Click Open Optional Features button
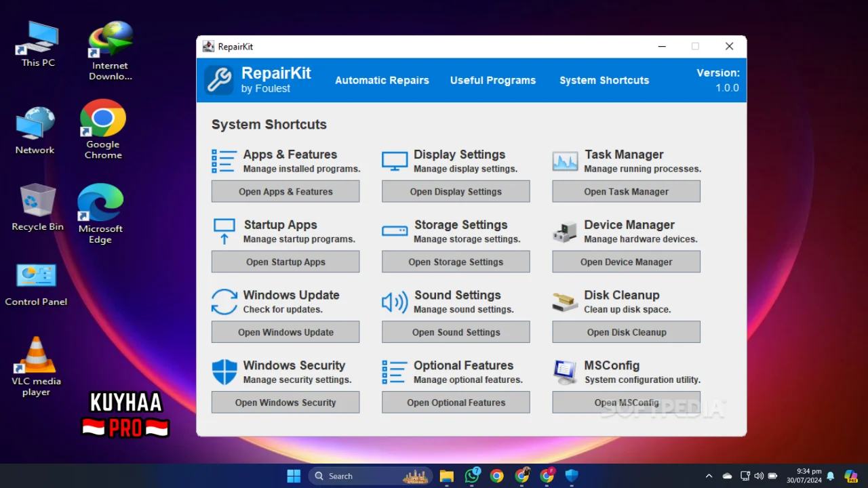The height and width of the screenshot is (488, 868). pyautogui.click(x=456, y=403)
